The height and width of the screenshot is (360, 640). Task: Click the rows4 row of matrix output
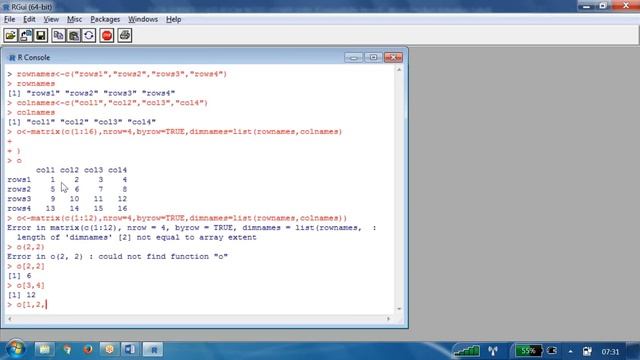[67, 208]
